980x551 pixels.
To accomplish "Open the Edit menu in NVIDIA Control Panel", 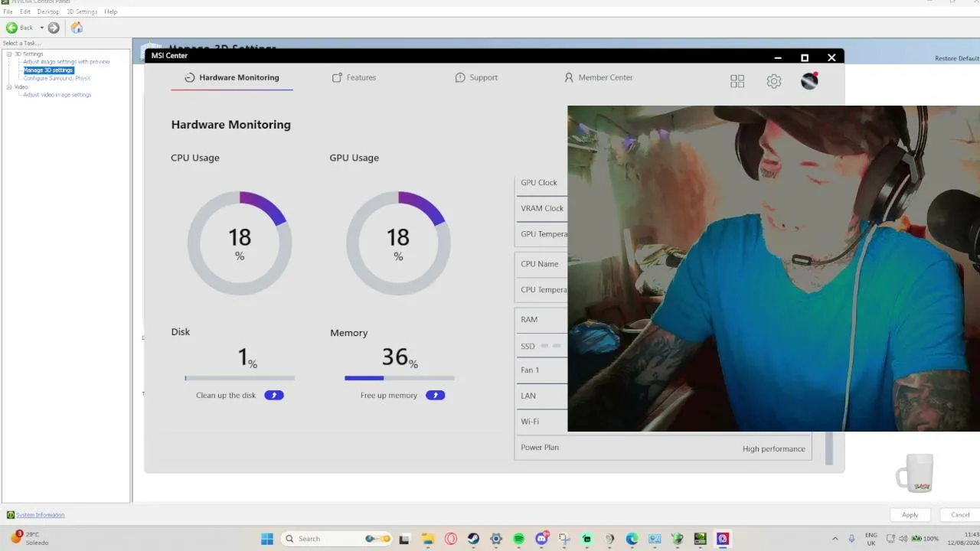I will (x=25, y=11).
